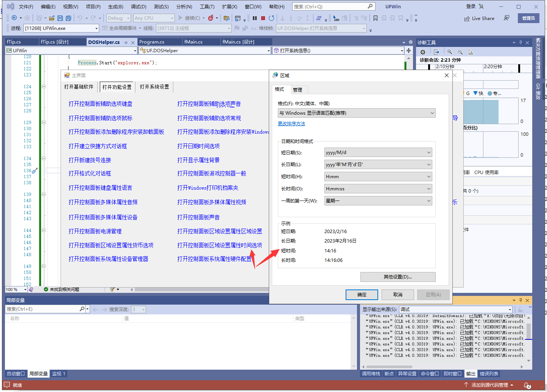Click link 打开控制面板电源管理
This screenshot has height=392, width=547.
pyautogui.click(x=95, y=231)
